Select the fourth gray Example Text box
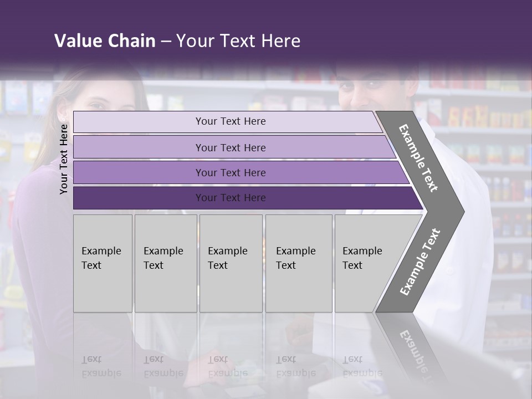 (298, 263)
